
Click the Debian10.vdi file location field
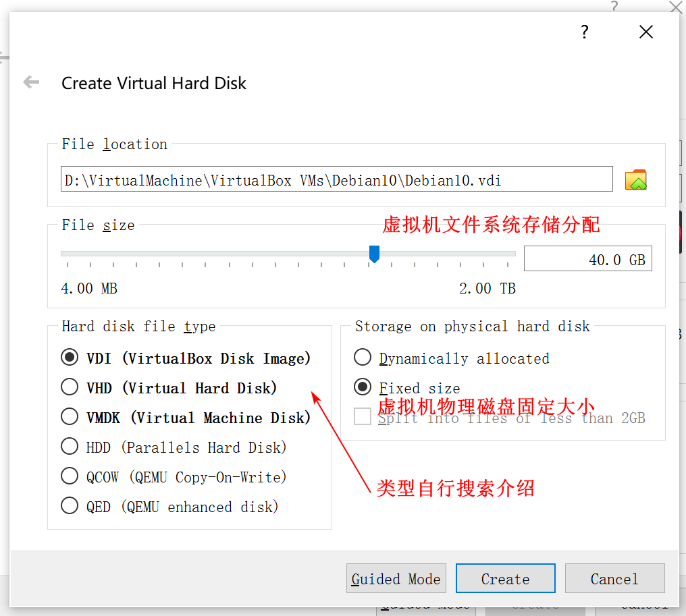[x=336, y=179]
